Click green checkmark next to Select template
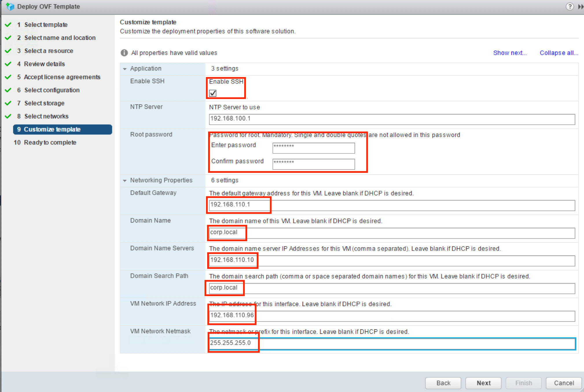Screen dimensions: 584x392 click(x=8, y=25)
